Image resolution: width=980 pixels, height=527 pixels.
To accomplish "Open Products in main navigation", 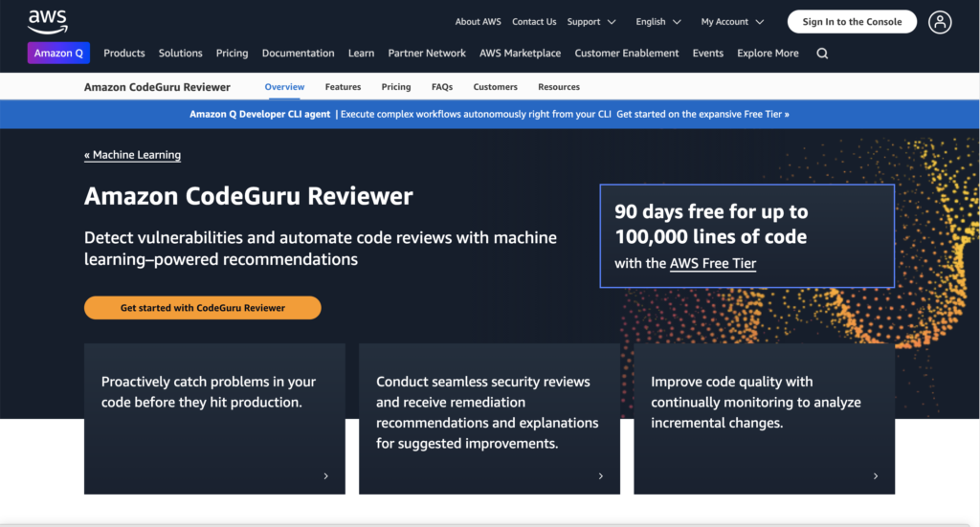I will (x=124, y=54).
